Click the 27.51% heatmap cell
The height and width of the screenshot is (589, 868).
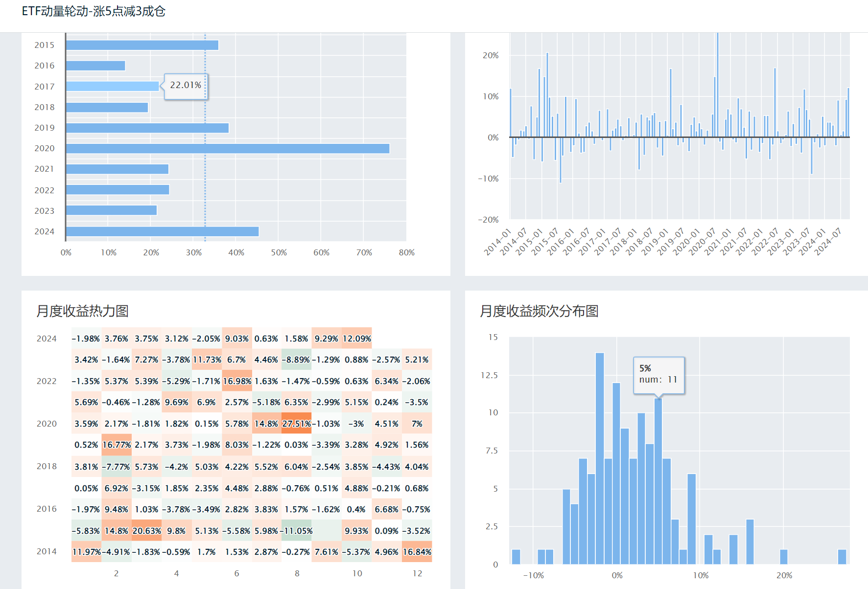pos(296,424)
